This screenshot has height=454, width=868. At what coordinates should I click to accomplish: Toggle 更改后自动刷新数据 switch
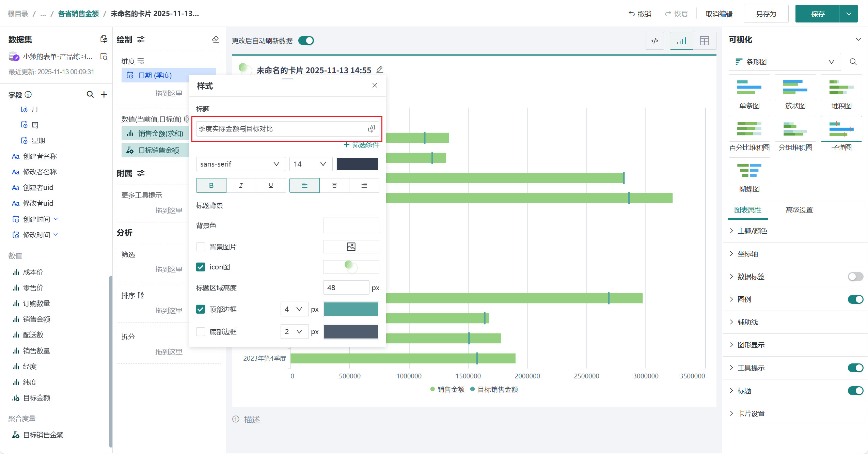(306, 41)
